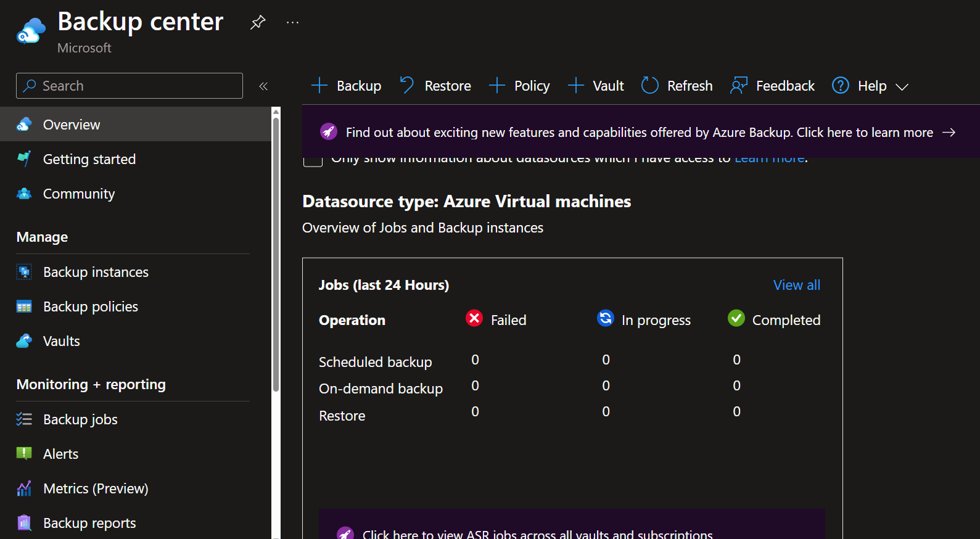Expand the Help dropdown chevron

click(x=902, y=87)
